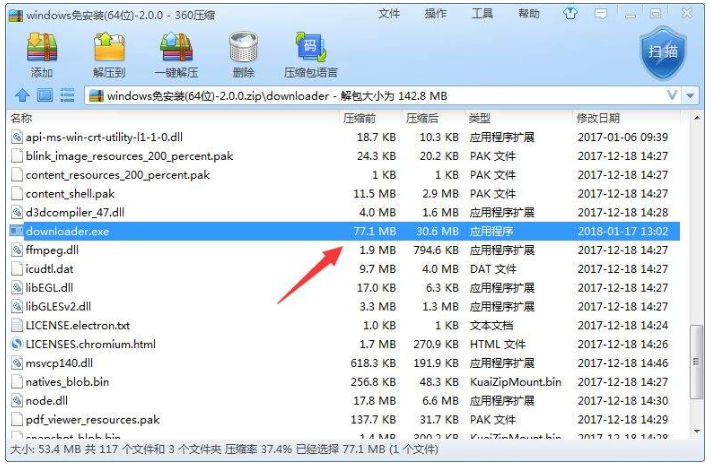Open the feedback message icon in title bar
The image size is (711, 466).
click(601, 14)
